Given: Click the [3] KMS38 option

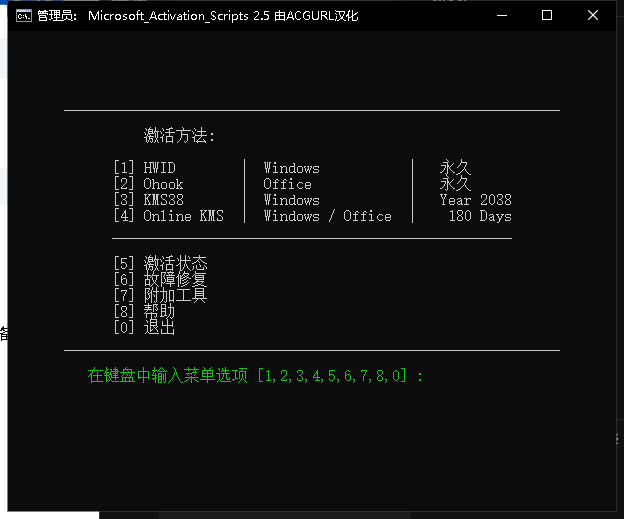Looking at the screenshot, I should click(x=148, y=200).
